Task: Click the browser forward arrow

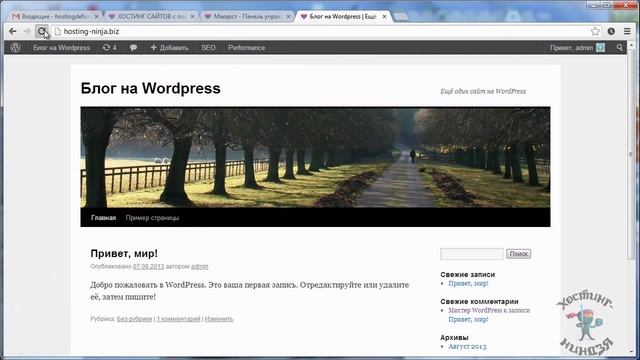Action: [27, 31]
